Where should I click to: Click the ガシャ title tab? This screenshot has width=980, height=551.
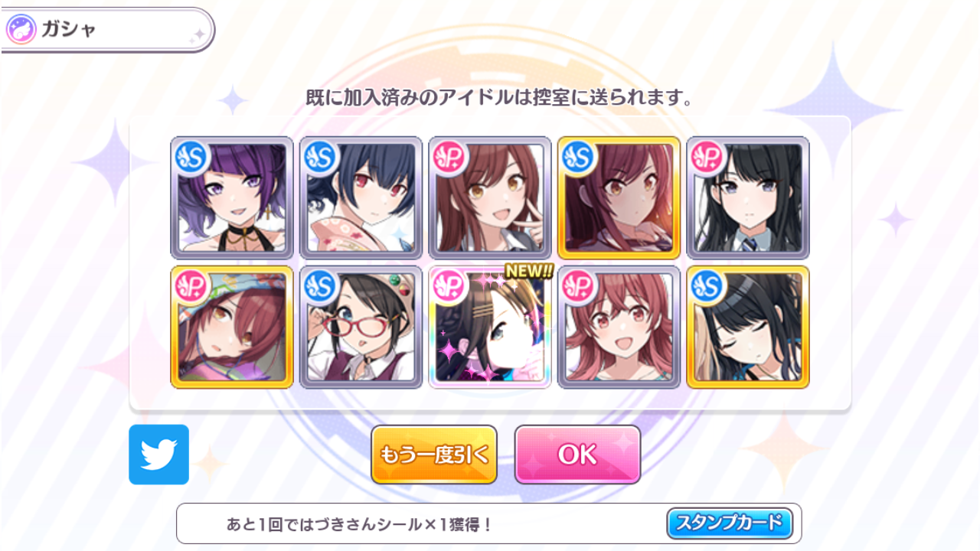(107, 30)
